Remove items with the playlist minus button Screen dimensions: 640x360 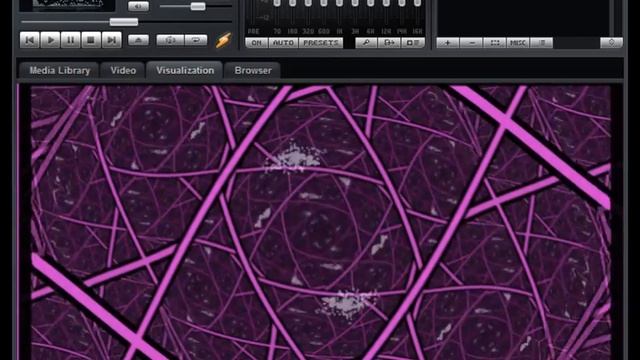[471, 43]
